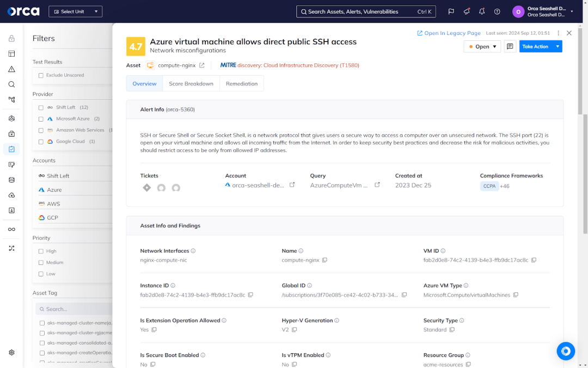Image resolution: width=588 pixels, height=368 pixels.
Task: Expand the +46 compliance frameworks list
Action: click(x=505, y=186)
